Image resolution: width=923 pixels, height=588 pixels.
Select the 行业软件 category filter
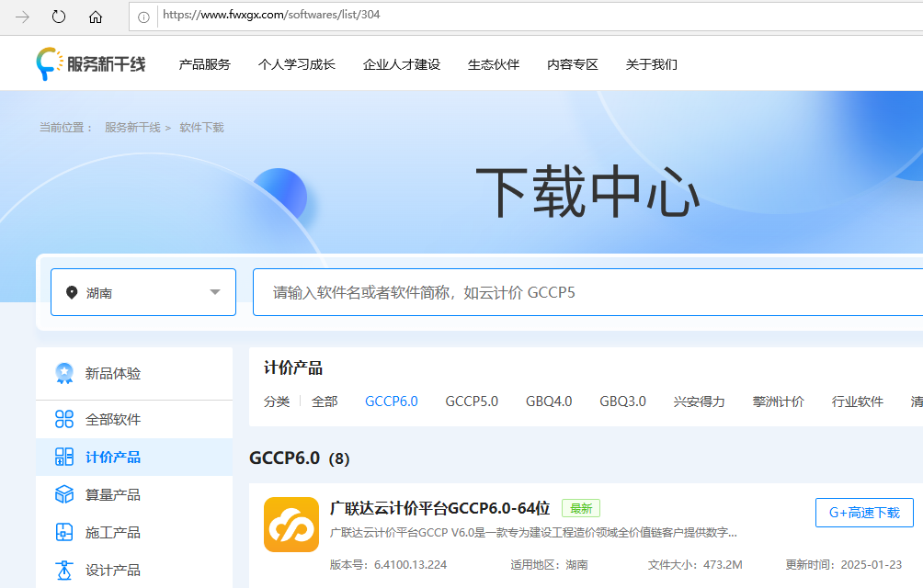pos(857,401)
